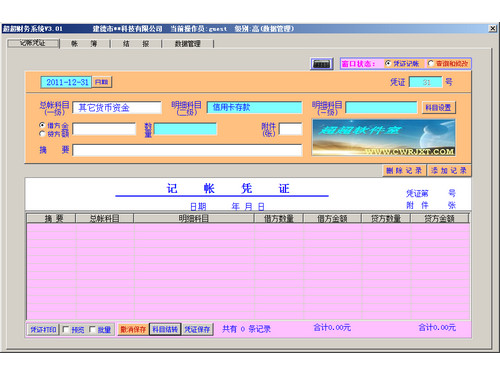Click the 借方金额 column header
This screenshot has height=375, width=500.
click(x=332, y=218)
